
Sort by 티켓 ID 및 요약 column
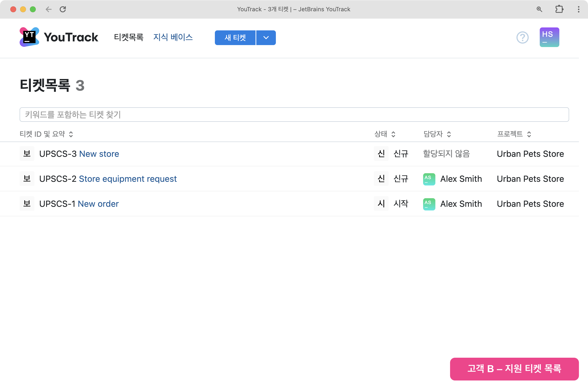(46, 134)
